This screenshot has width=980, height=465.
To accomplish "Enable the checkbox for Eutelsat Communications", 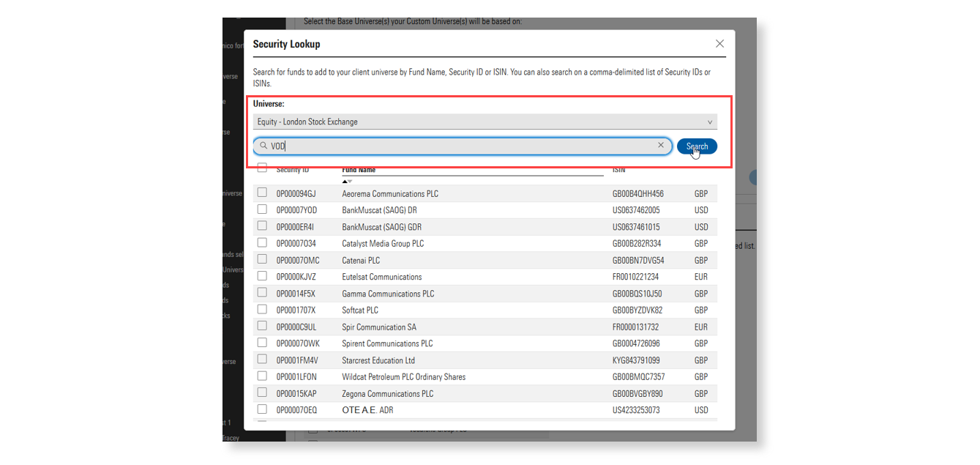I will [x=262, y=276].
